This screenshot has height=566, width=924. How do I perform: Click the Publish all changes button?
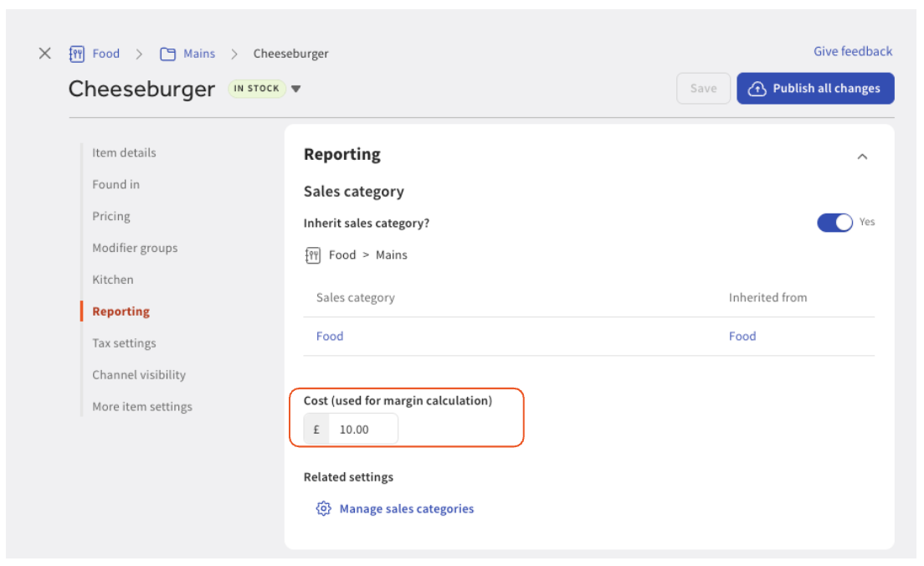[x=815, y=88]
